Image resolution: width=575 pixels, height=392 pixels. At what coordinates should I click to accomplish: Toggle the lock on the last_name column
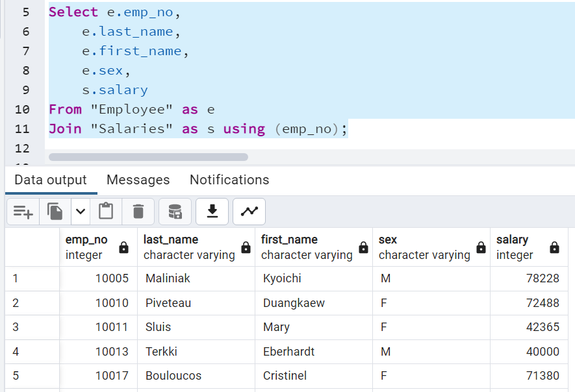[x=245, y=247]
